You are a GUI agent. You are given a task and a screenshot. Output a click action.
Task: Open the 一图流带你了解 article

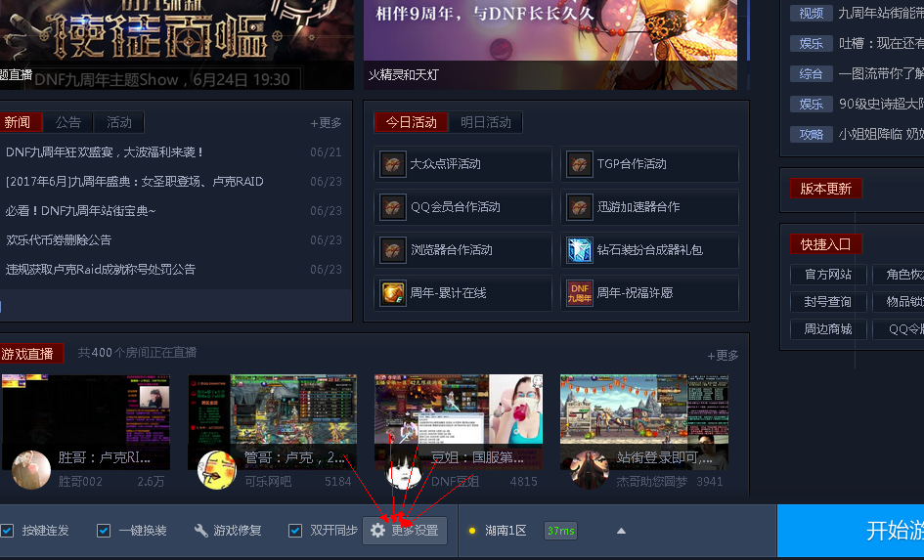point(881,73)
